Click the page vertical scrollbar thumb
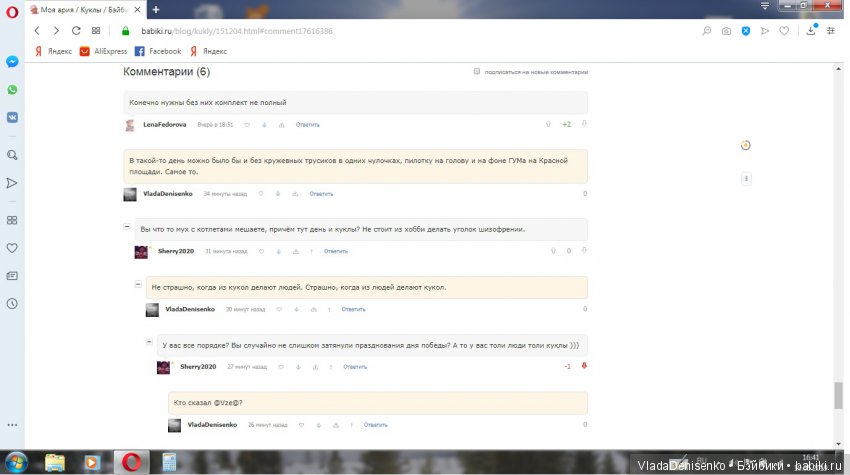Image resolution: width=850 pixels, height=475 pixels. (838, 395)
